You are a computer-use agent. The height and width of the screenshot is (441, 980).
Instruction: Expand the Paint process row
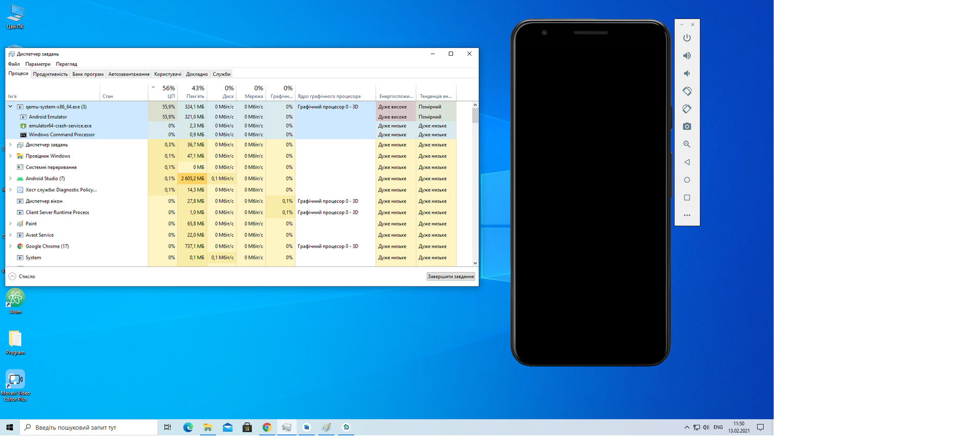(10, 224)
